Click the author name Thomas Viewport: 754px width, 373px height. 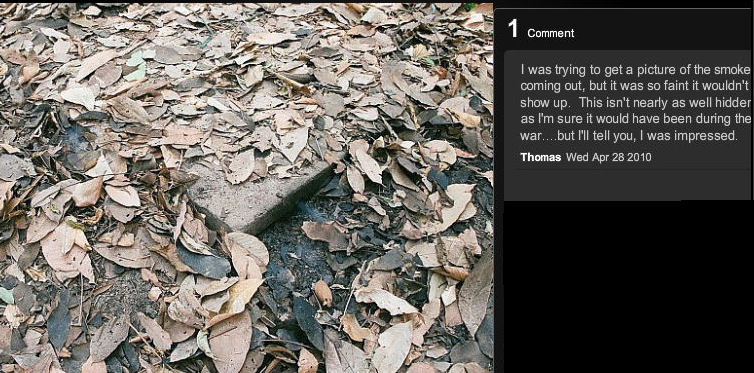click(x=540, y=157)
